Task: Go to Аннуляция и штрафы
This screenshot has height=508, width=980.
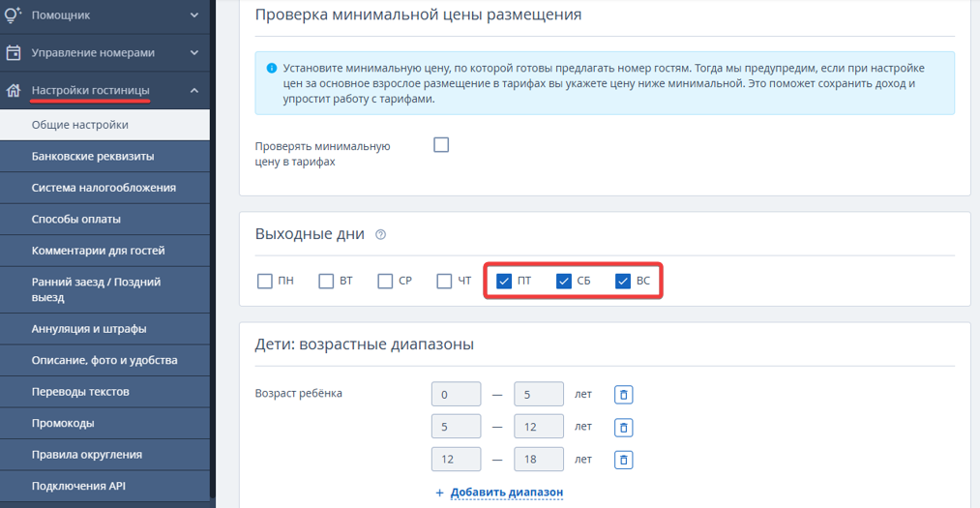Action: [x=105, y=329]
